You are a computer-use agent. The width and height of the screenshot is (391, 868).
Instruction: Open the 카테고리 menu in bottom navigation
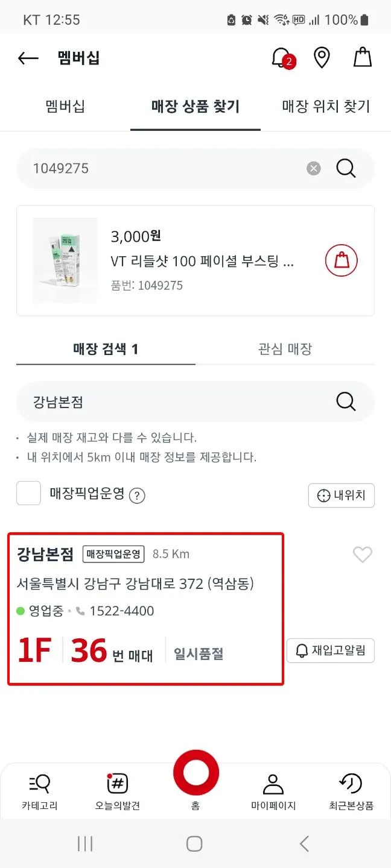(39, 790)
